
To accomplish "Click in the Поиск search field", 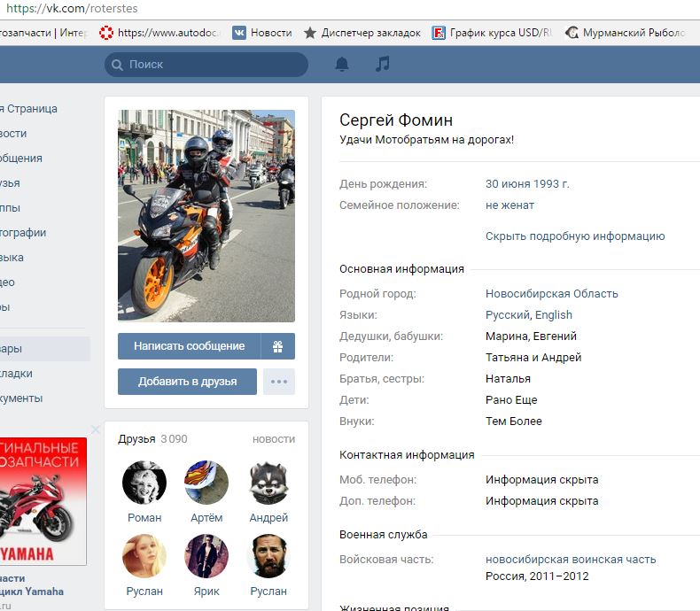I will point(213,64).
